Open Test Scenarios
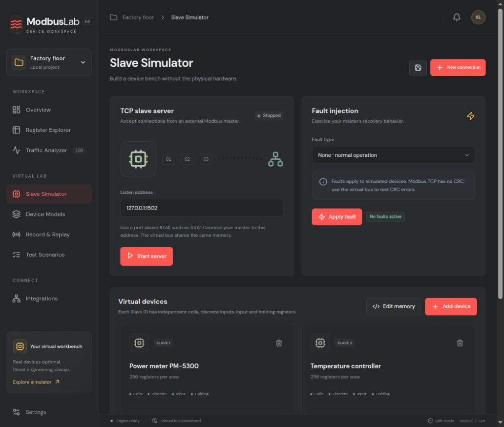The width and height of the screenshot is (504, 427). [x=49, y=255]
